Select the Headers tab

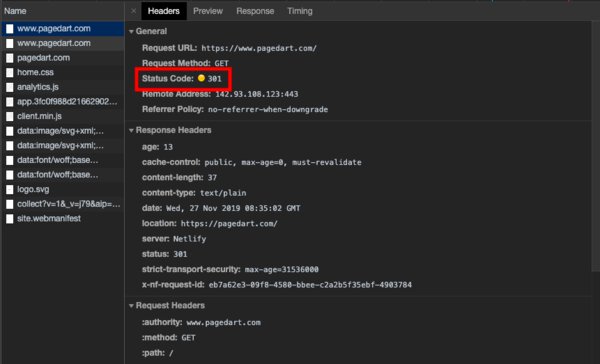click(x=164, y=11)
